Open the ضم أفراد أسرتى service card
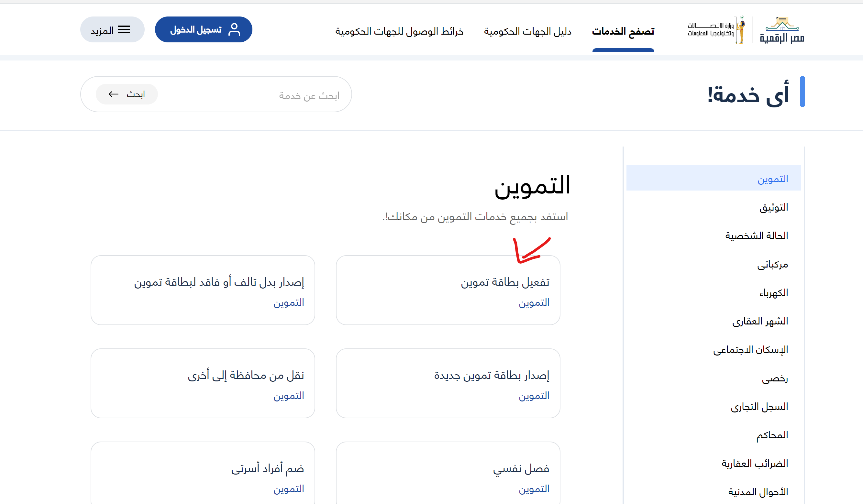The image size is (863, 504). tap(203, 473)
